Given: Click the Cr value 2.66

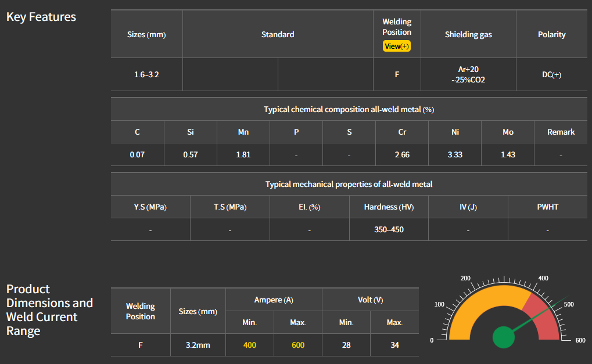Looking at the screenshot, I should (402, 154).
